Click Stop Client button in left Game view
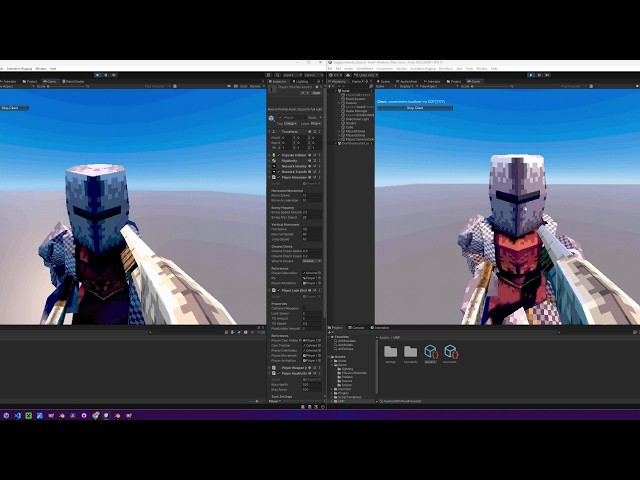The width and height of the screenshot is (640, 480). click(x=13, y=108)
